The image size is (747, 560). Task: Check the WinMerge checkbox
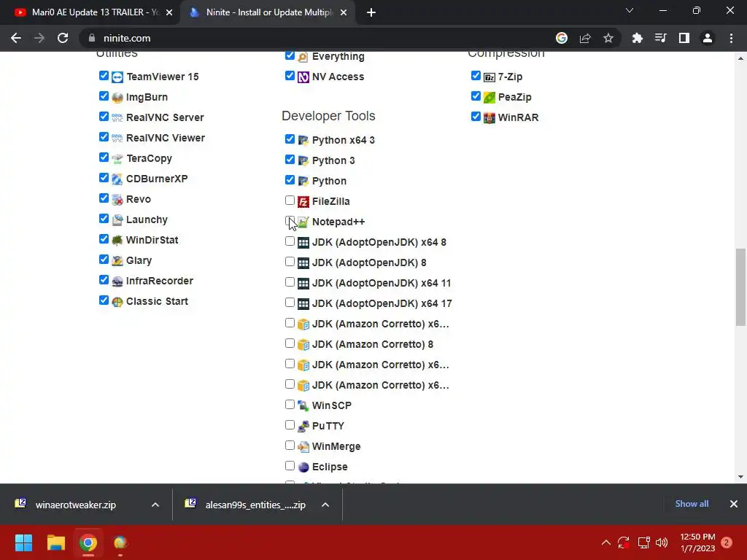click(x=290, y=446)
